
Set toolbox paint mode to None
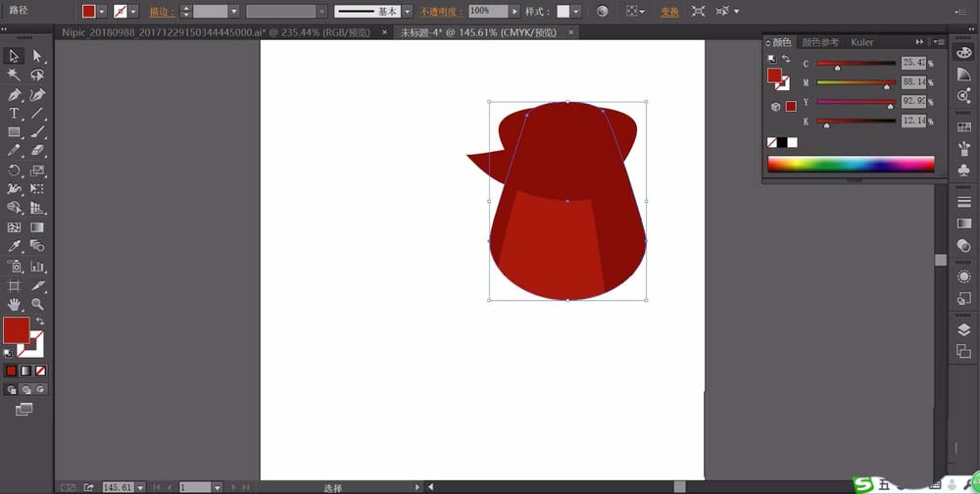pos(40,371)
